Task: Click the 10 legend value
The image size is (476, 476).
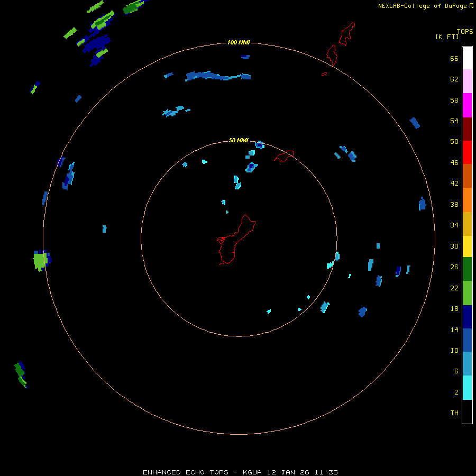Action: (x=454, y=350)
